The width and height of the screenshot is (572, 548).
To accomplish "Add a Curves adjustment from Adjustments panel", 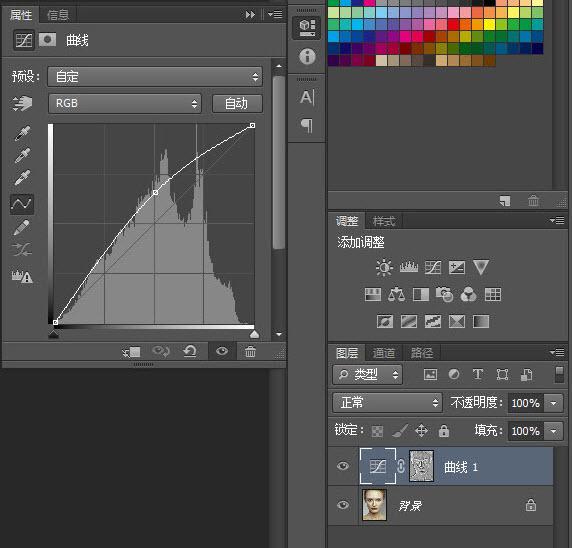I will [433, 267].
